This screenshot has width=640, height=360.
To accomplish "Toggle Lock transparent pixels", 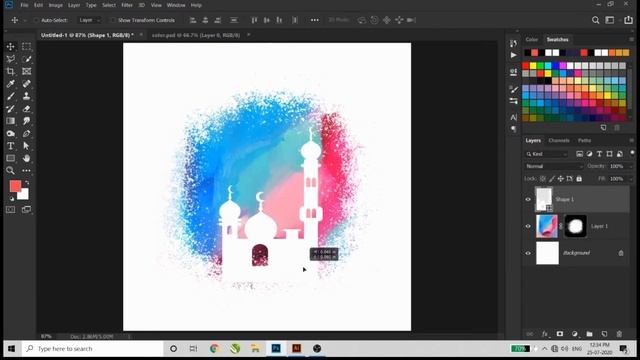I will point(543,179).
